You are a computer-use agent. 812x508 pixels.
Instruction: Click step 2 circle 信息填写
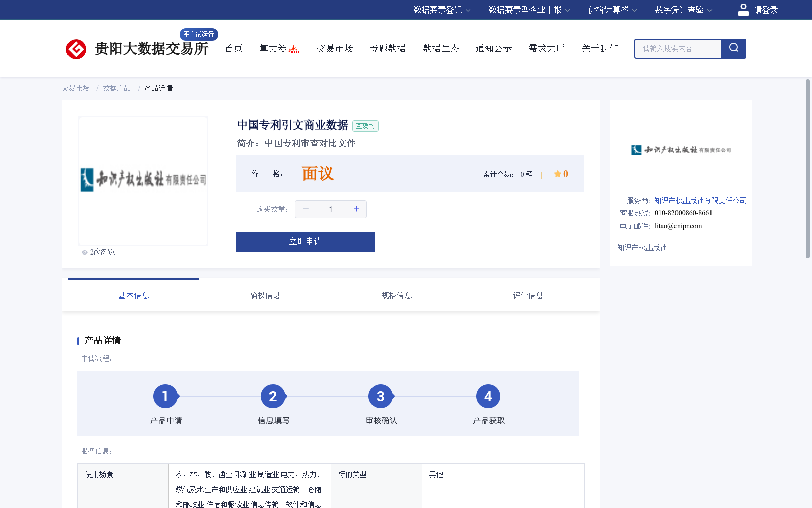pos(273,396)
